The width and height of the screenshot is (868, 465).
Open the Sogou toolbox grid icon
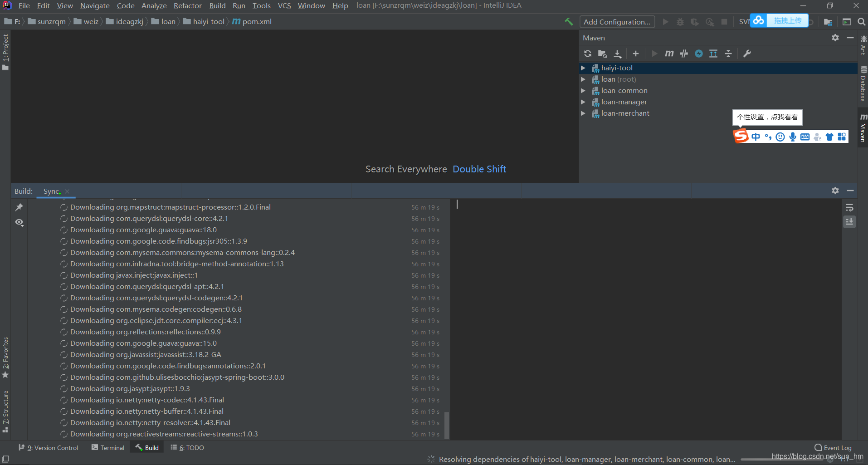[842, 137]
